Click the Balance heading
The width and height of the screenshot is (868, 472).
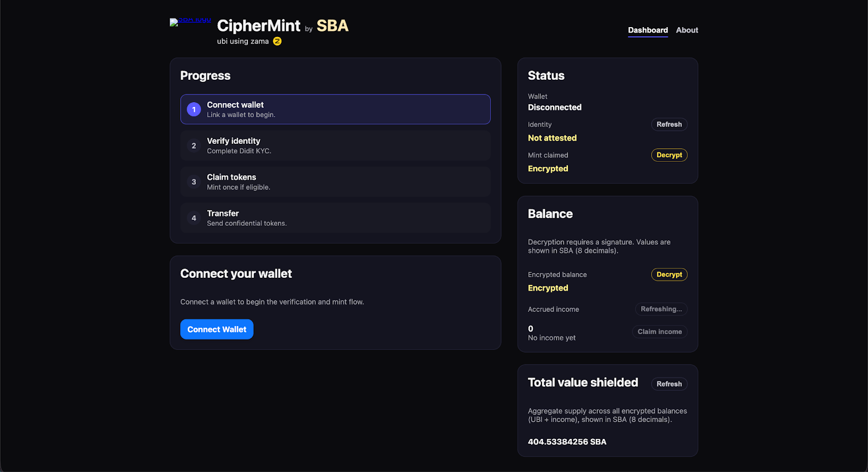click(x=550, y=214)
